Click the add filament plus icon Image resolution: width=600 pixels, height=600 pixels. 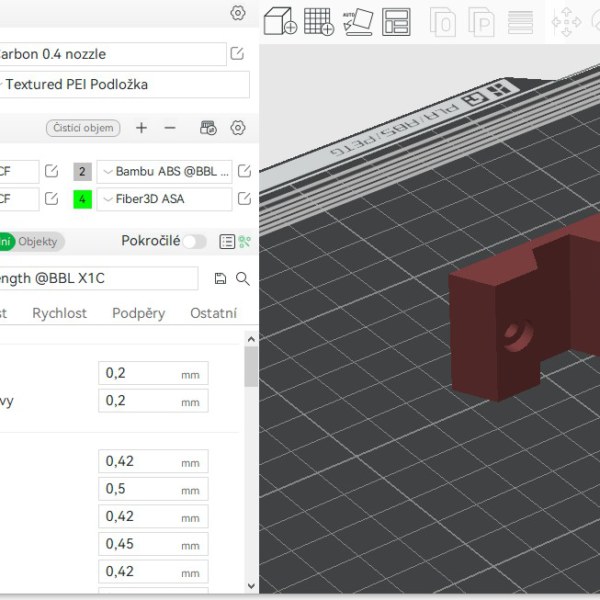click(141, 128)
